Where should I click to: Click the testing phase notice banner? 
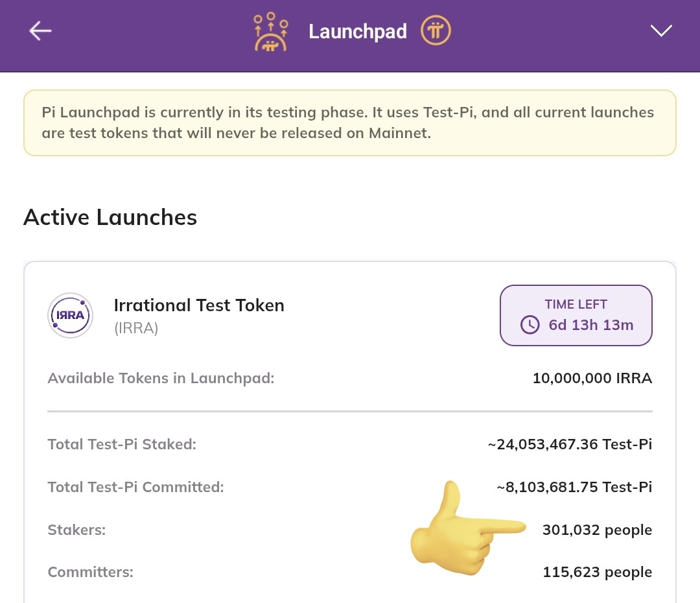(350, 123)
